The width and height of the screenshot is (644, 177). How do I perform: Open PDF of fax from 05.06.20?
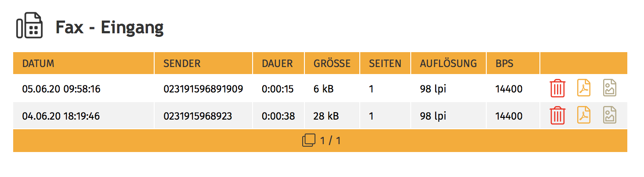(x=584, y=88)
